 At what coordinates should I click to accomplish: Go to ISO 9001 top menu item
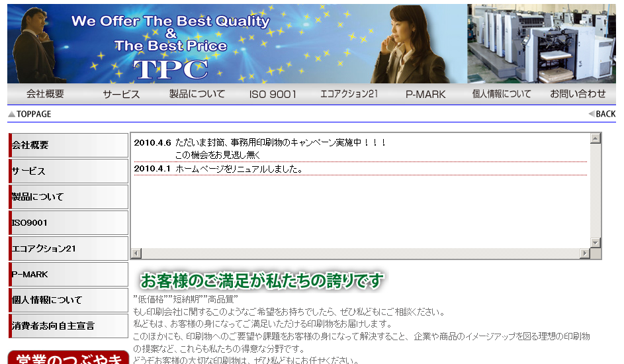[x=273, y=94]
